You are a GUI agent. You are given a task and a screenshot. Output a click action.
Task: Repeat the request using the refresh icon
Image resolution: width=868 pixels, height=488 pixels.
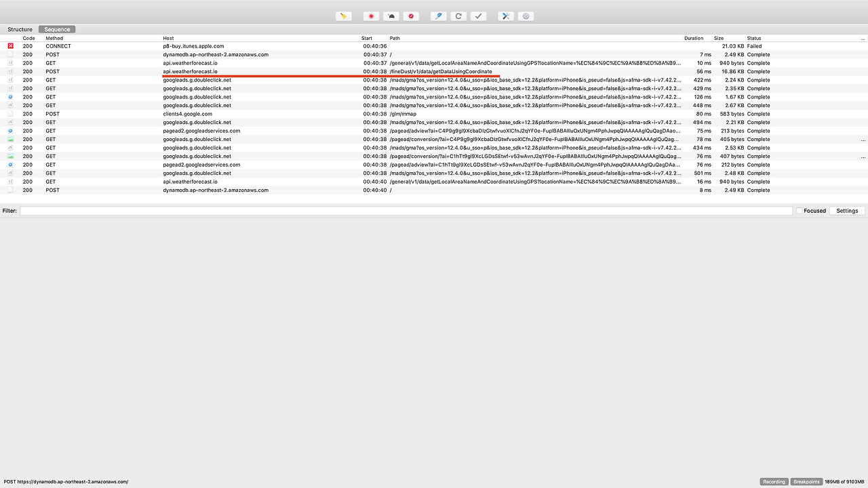[x=458, y=16]
